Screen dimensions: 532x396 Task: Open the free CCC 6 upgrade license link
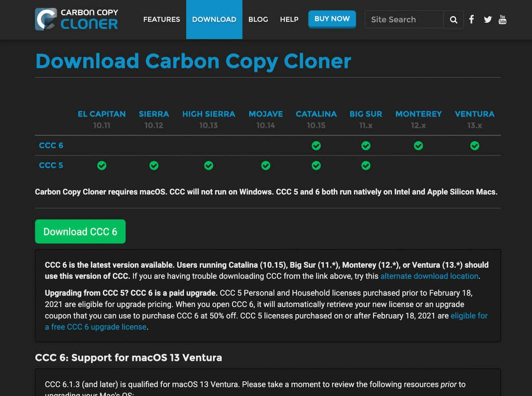click(266, 322)
